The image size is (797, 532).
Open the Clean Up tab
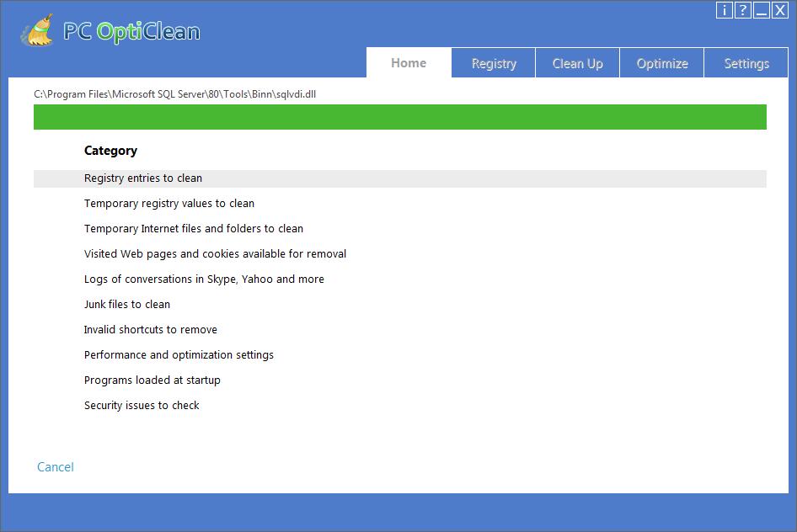click(577, 63)
